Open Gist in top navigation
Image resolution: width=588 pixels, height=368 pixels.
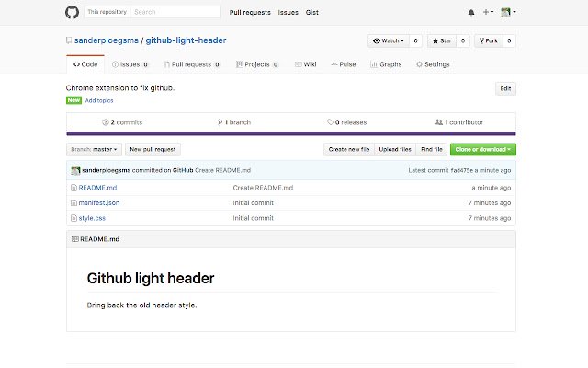tap(312, 12)
